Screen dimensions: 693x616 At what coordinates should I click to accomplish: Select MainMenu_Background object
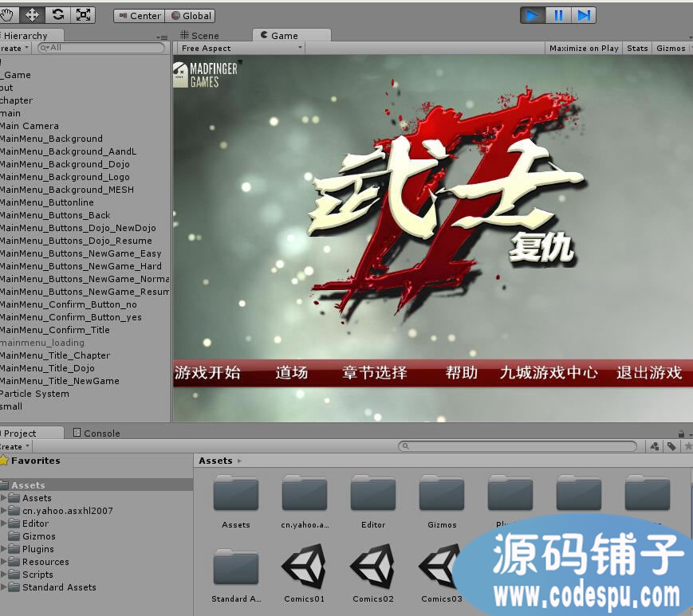(x=51, y=139)
